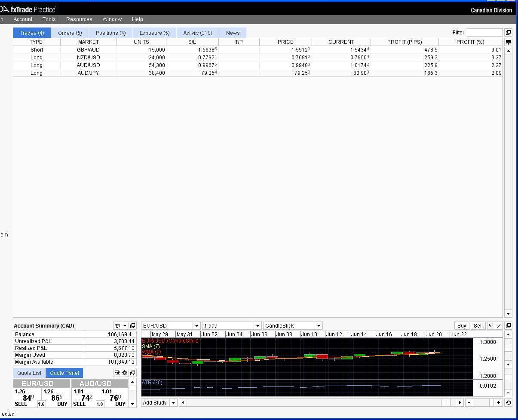
Task: Open the Tools menu
Action: (49, 19)
